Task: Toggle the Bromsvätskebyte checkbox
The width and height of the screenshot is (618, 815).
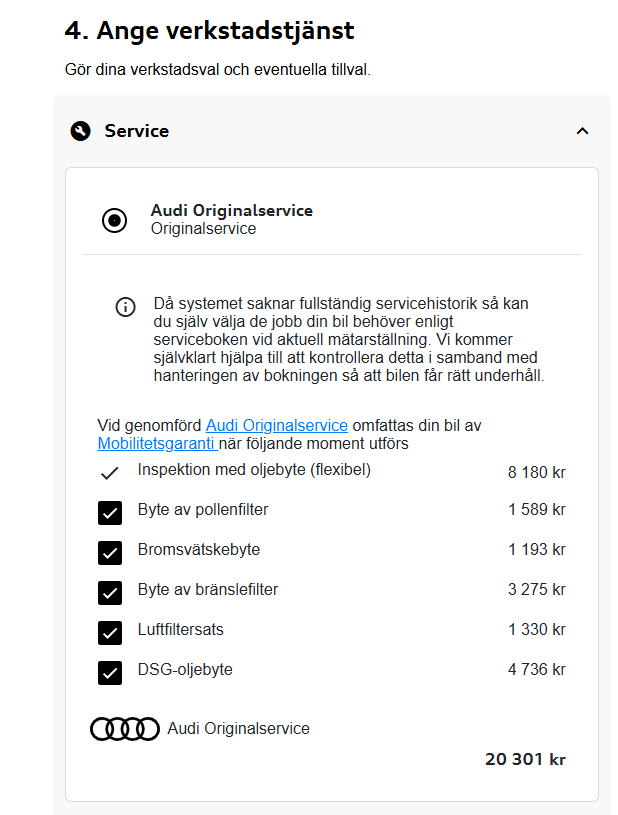Action: (x=110, y=553)
